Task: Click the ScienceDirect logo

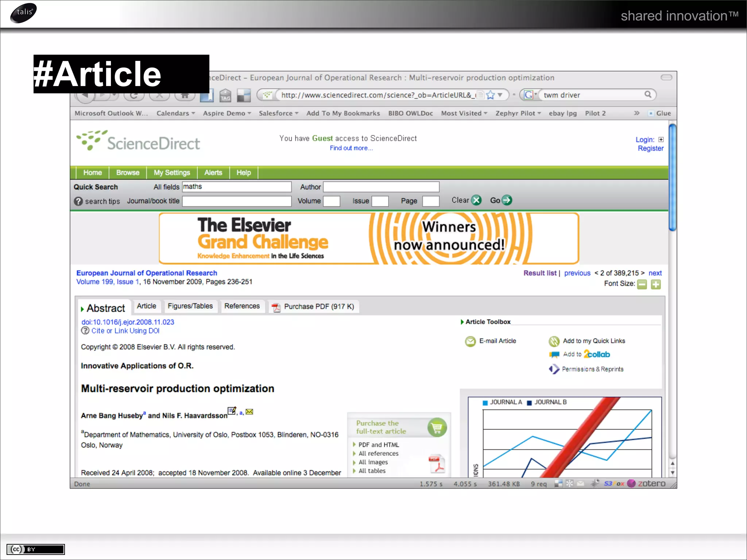Action: coord(138,141)
